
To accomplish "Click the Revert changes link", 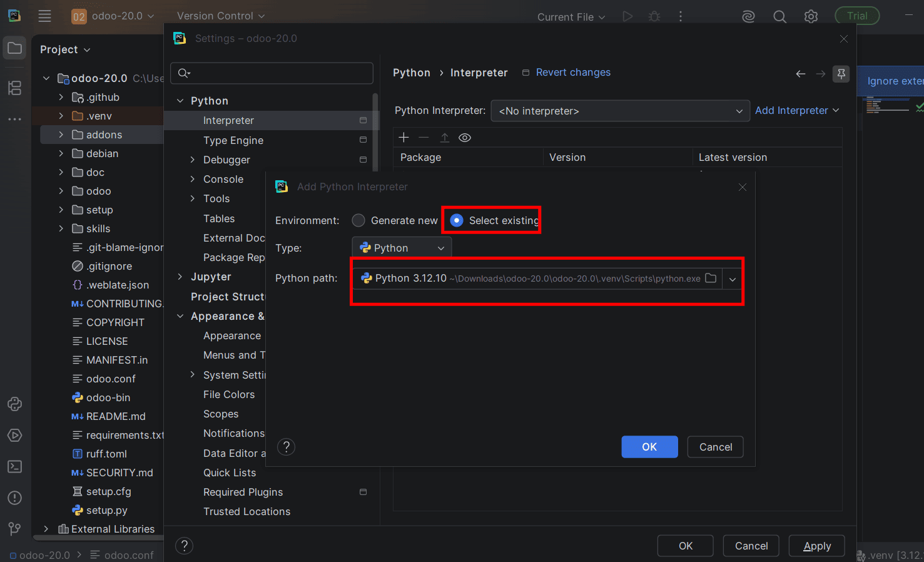I will [x=573, y=73].
